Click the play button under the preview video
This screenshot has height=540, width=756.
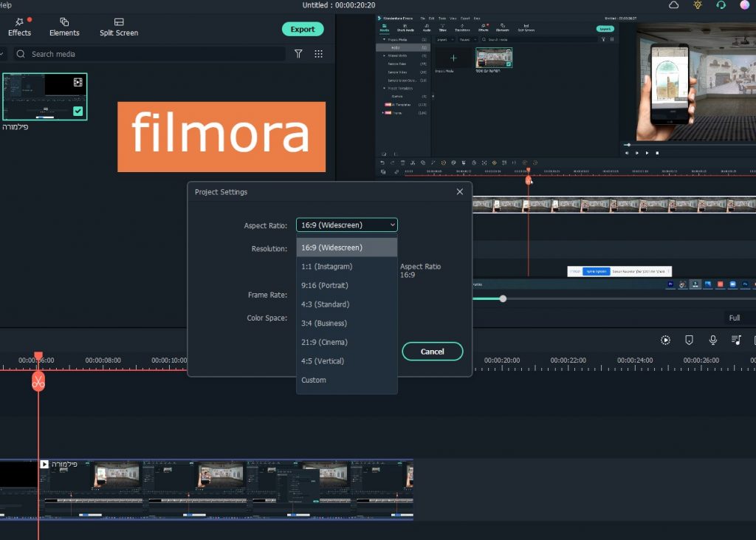click(x=647, y=153)
